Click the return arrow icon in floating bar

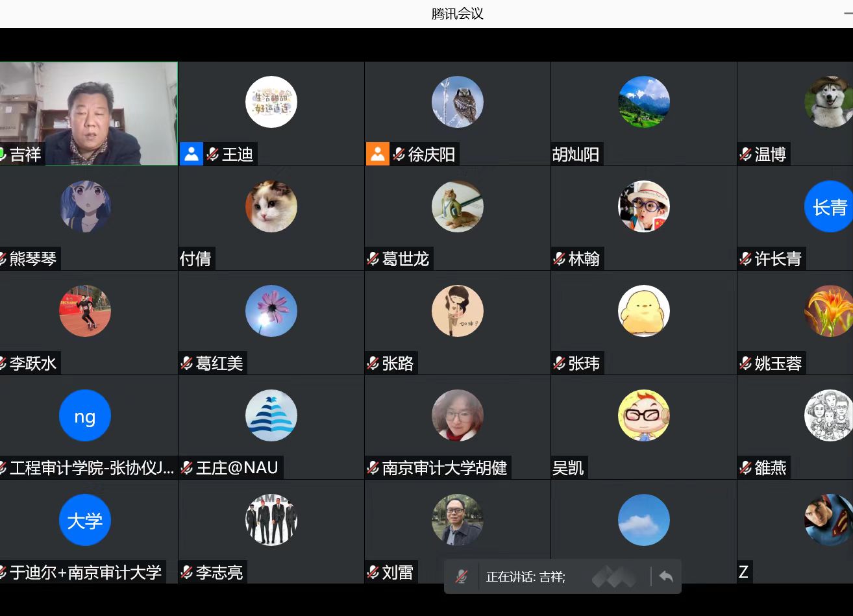pos(666,576)
